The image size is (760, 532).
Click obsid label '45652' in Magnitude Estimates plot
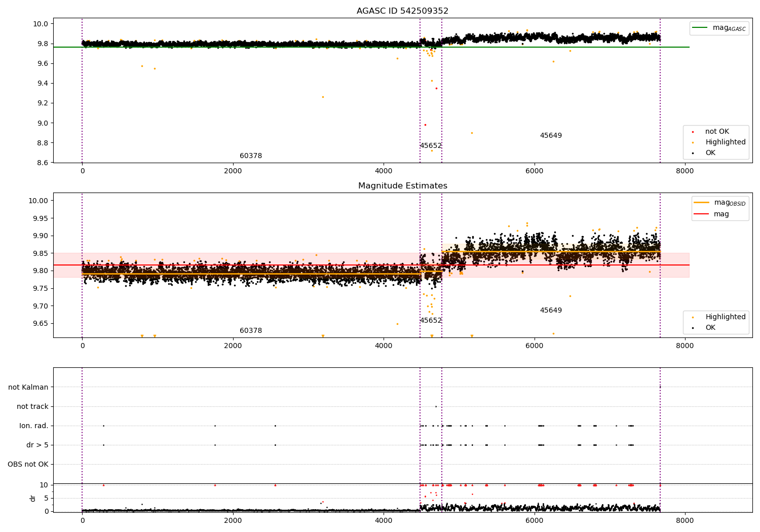(431, 321)
